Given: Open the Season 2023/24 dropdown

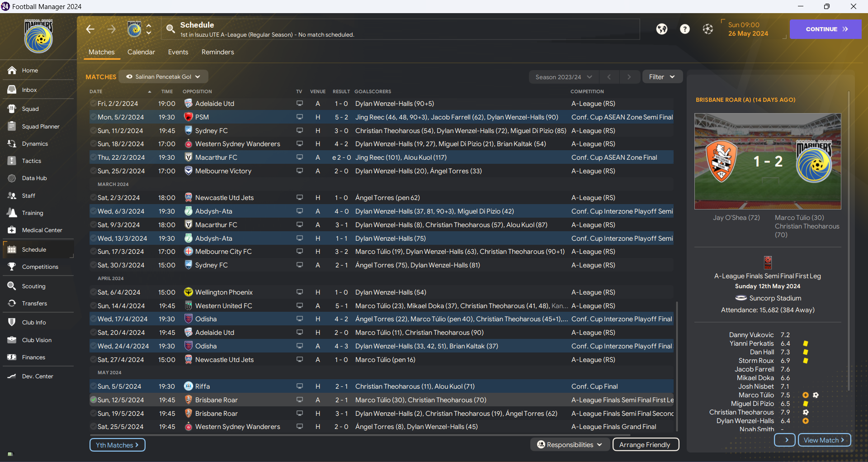Looking at the screenshot, I should (563, 77).
